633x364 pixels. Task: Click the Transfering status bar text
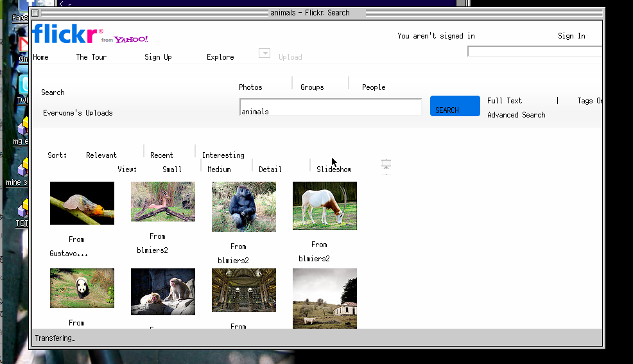[55, 338]
